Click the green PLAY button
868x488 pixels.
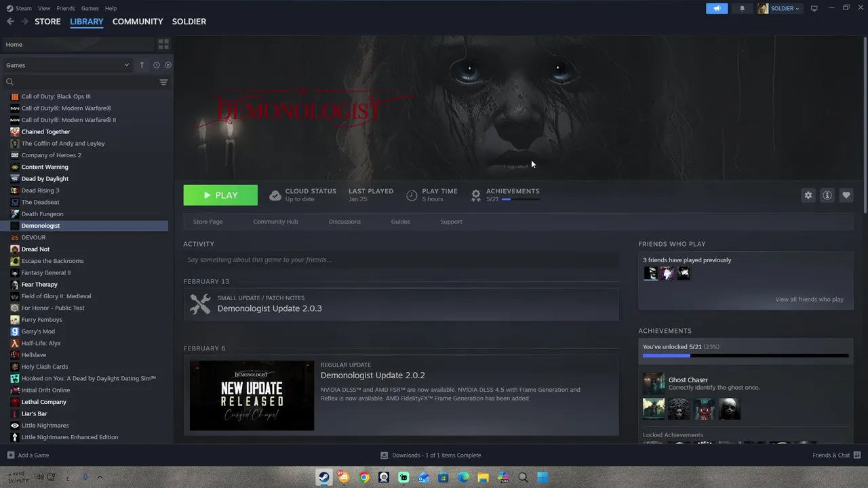tap(220, 195)
